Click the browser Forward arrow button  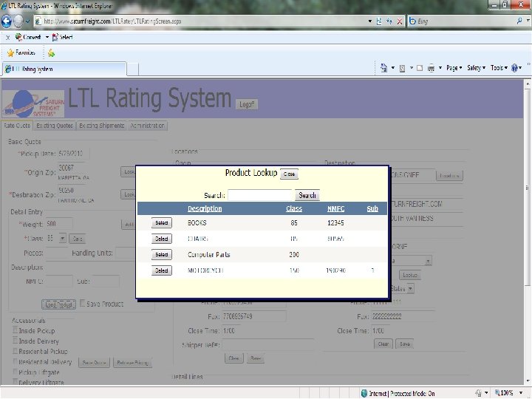18,21
